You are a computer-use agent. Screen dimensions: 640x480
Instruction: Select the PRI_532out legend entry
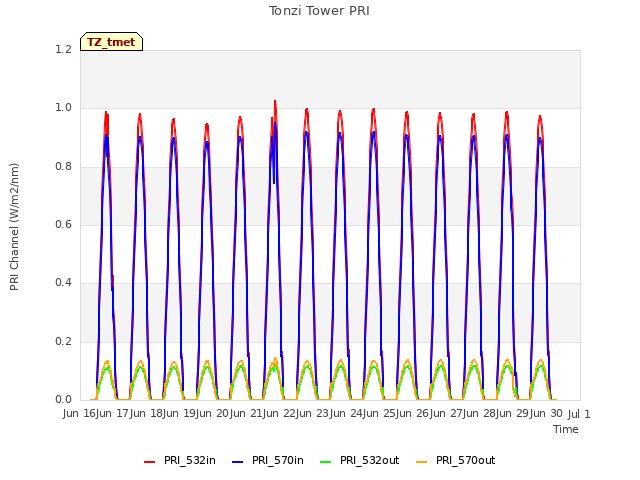[x=360, y=461]
